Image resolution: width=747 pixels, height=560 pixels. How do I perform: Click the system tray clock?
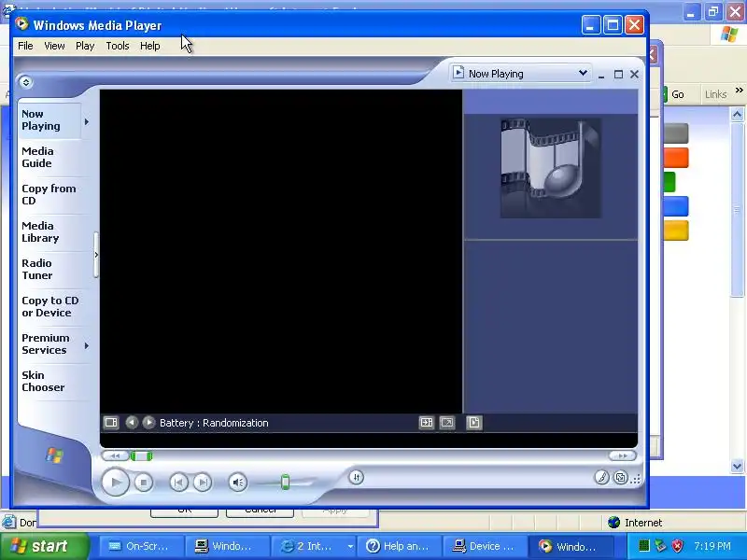(x=712, y=546)
